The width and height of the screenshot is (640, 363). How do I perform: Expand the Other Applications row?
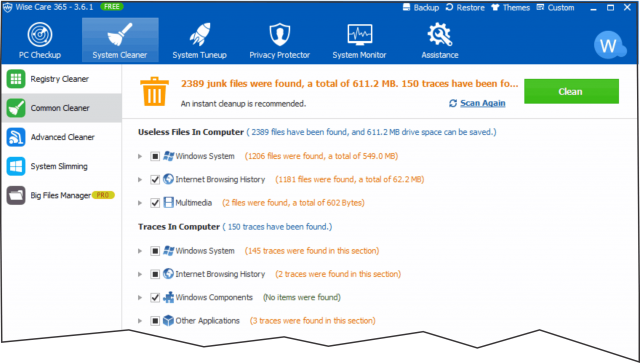tap(140, 321)
